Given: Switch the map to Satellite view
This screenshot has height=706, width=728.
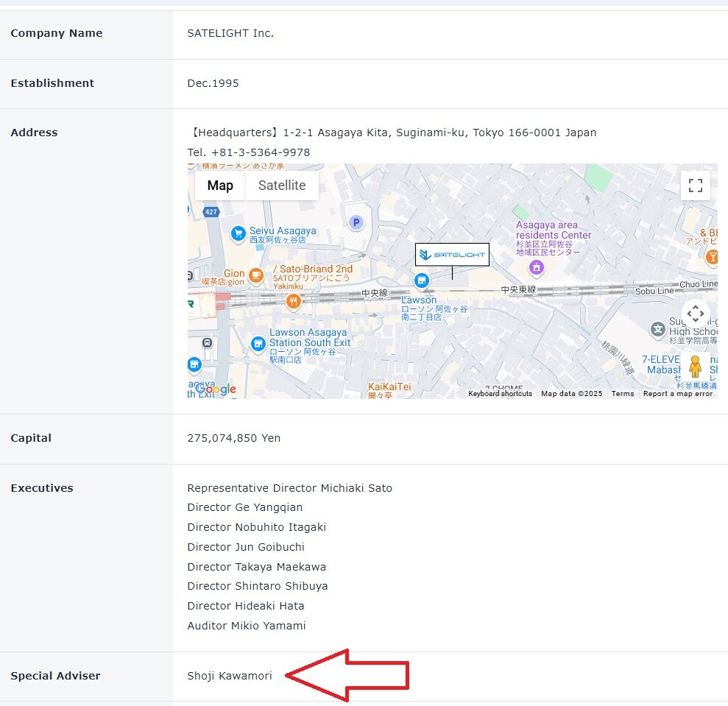Looking at the screenshot, I should [x=282, y=186].
